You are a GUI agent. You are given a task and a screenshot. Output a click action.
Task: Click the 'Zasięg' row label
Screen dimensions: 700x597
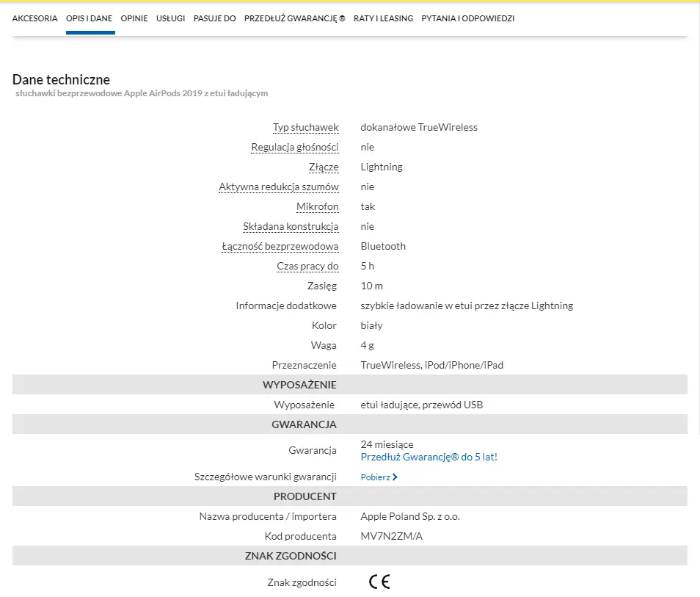322,286
